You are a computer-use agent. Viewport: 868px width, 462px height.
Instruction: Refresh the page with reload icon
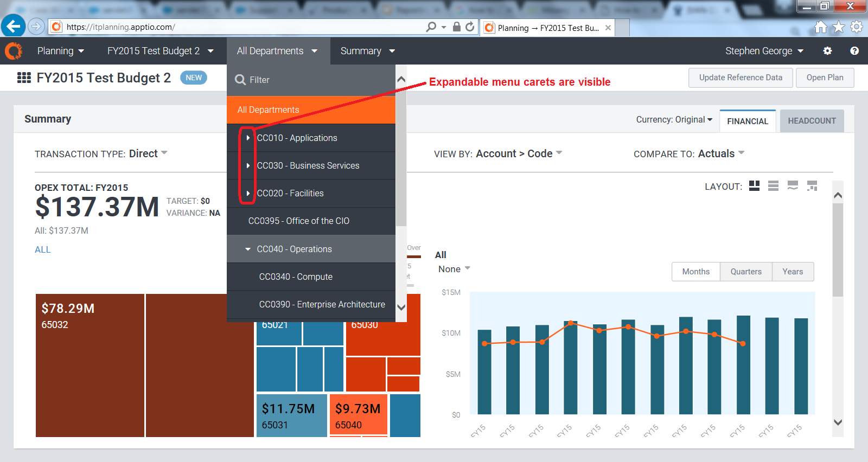(470, 27)
